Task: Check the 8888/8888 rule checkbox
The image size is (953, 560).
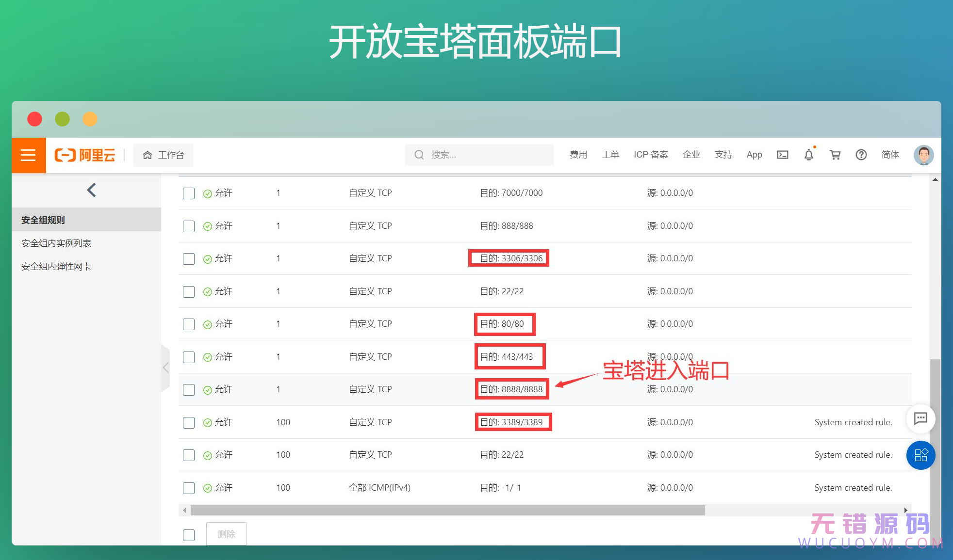Action: [x=189, y=389]
